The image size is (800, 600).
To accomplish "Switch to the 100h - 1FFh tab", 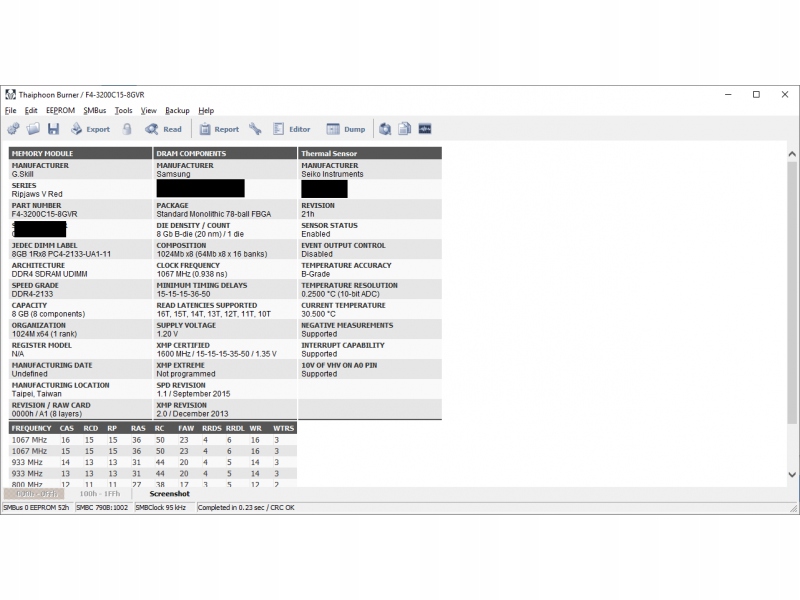I will coord(99,493).
